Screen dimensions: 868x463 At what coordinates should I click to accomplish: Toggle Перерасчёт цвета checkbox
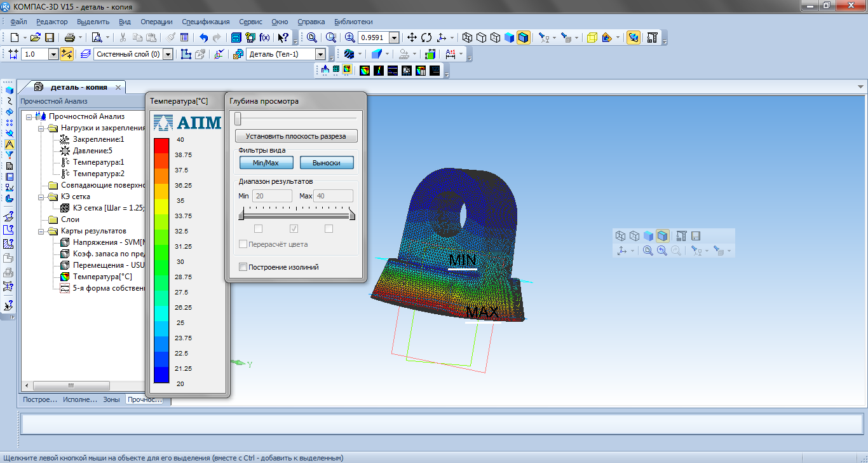[243, 244]
